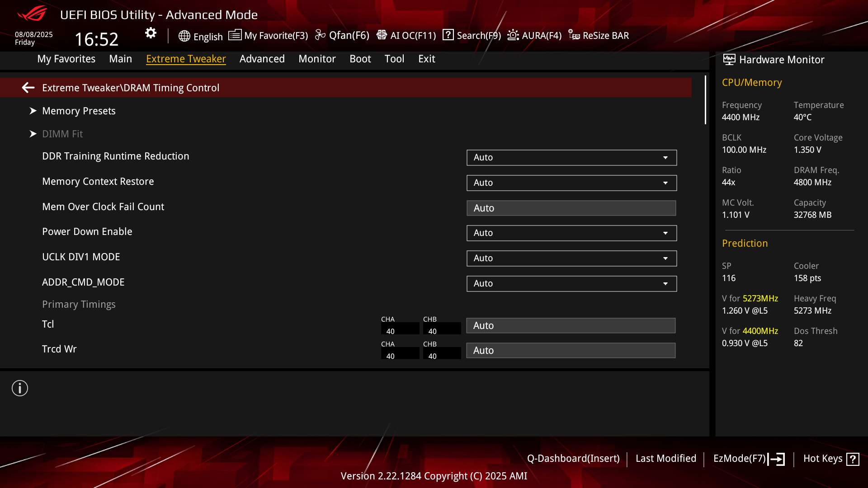868x488 pixels.
Task: Switch to the Monitor tab
Action: [317, 59]
